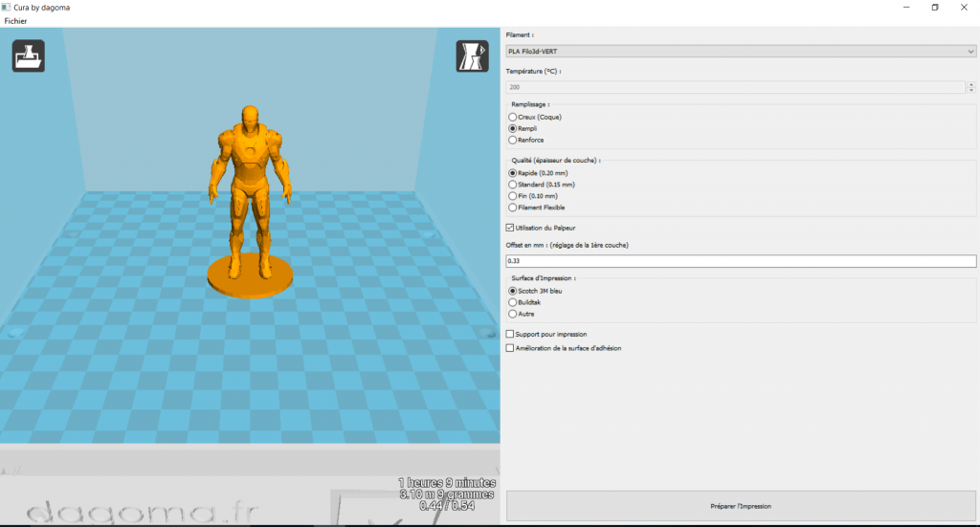The height and width of the screenshot is (527, 980).
Task: Choose the Filament Flexible option
Action: pyautogui.click(x=513, y=208)
